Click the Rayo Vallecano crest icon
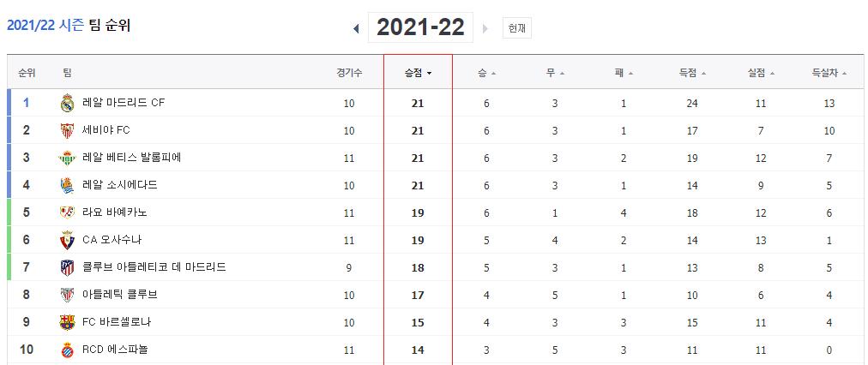The image size is (868, 365). [x=67, y=212]
